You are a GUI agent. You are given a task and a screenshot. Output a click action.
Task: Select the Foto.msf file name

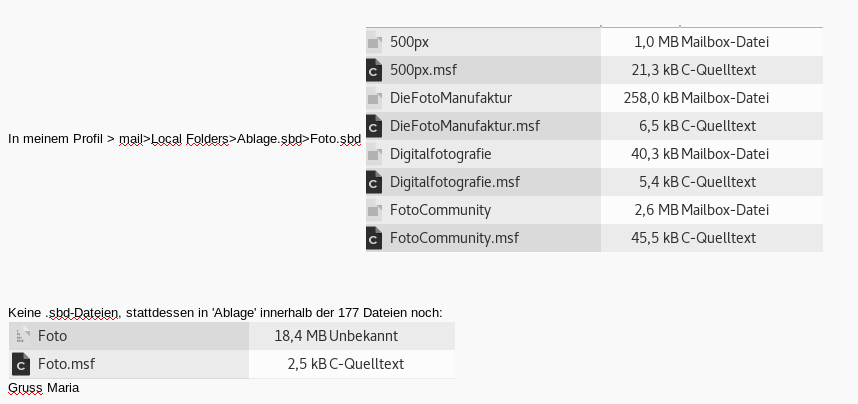point(66,364)
